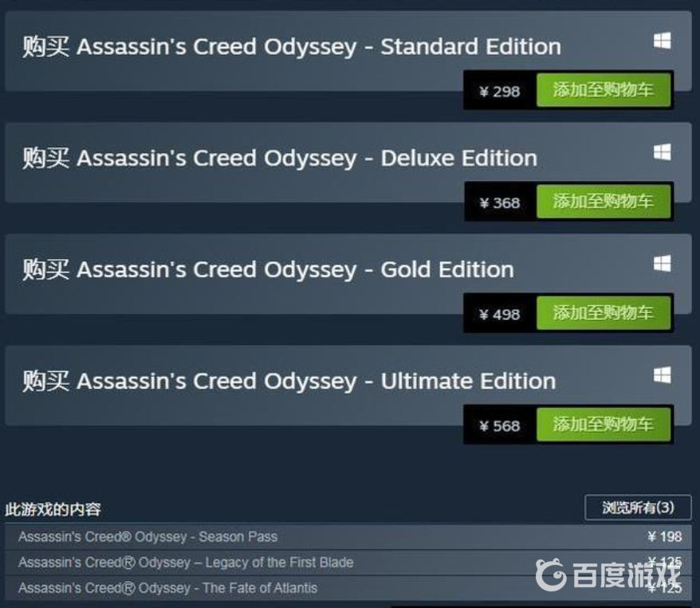Click Windows icon on Deluxe Edition row
The image size is (700, 608).
(662, 152)
